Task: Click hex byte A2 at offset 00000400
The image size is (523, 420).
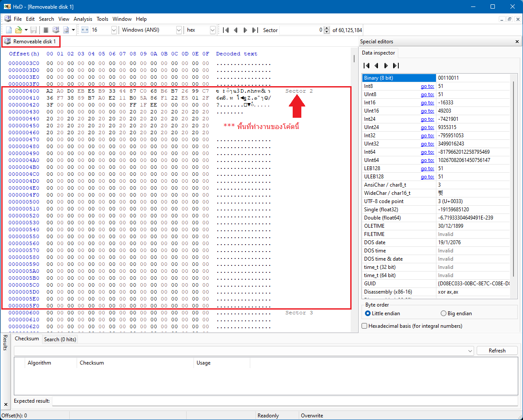Action: click(x=49, y=91)
